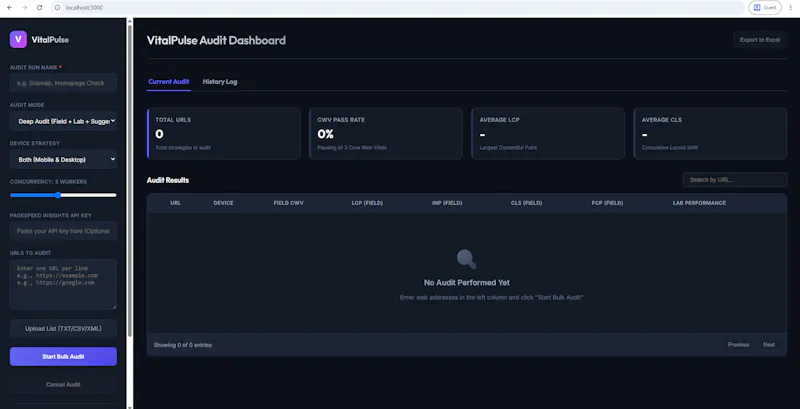Click the Audit Results heading
800x409 pixels.
point(168,180)
